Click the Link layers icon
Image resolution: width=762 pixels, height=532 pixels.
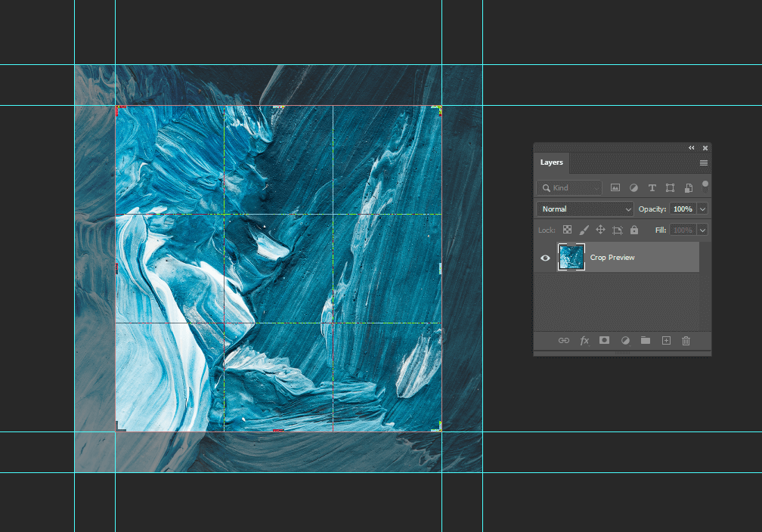tap(564, 341)
